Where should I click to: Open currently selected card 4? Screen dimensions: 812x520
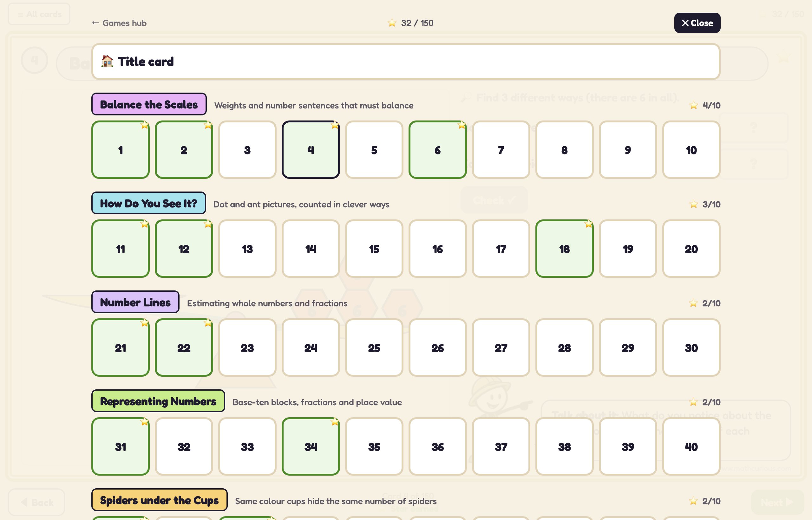click(311, 150)
